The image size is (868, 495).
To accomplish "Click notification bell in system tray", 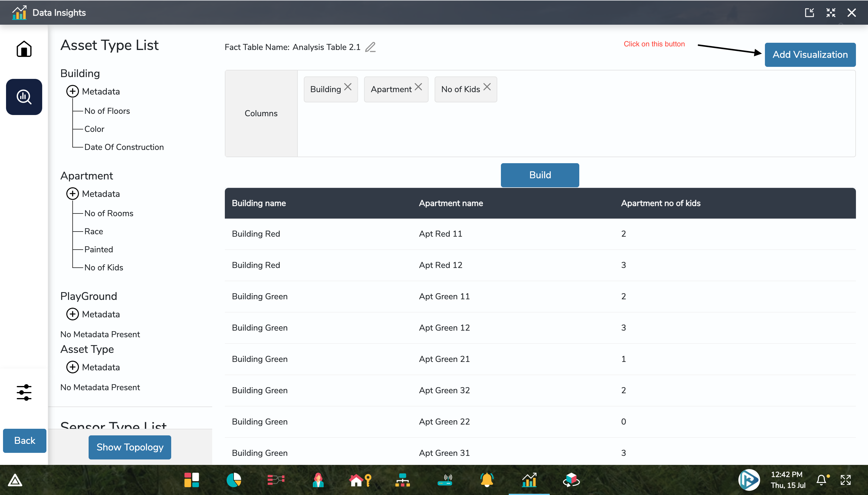I will pos(821,480).
